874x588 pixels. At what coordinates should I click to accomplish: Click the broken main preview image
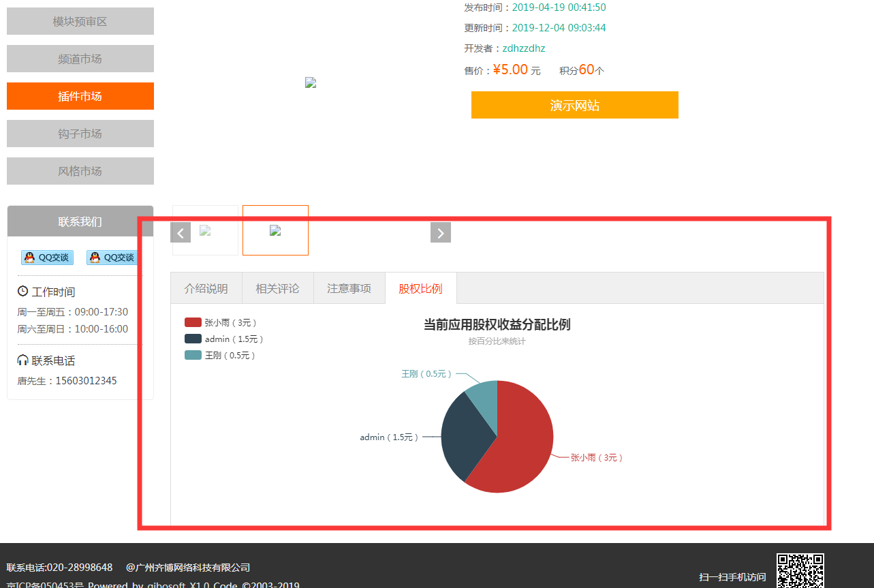(x=311, y=83)
